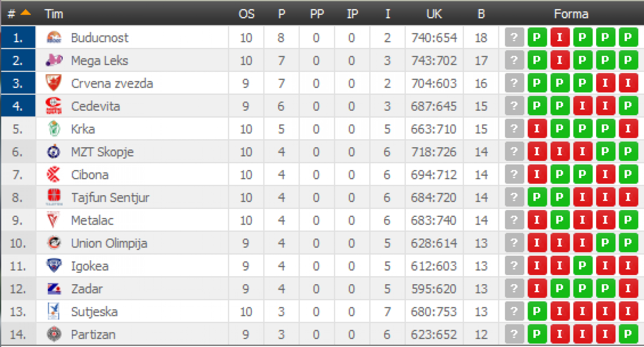Image resolution: width=644 pixels, height=347 pixels.
Task: Click the Partizan club crest
Action: click(x=54, y=334)
